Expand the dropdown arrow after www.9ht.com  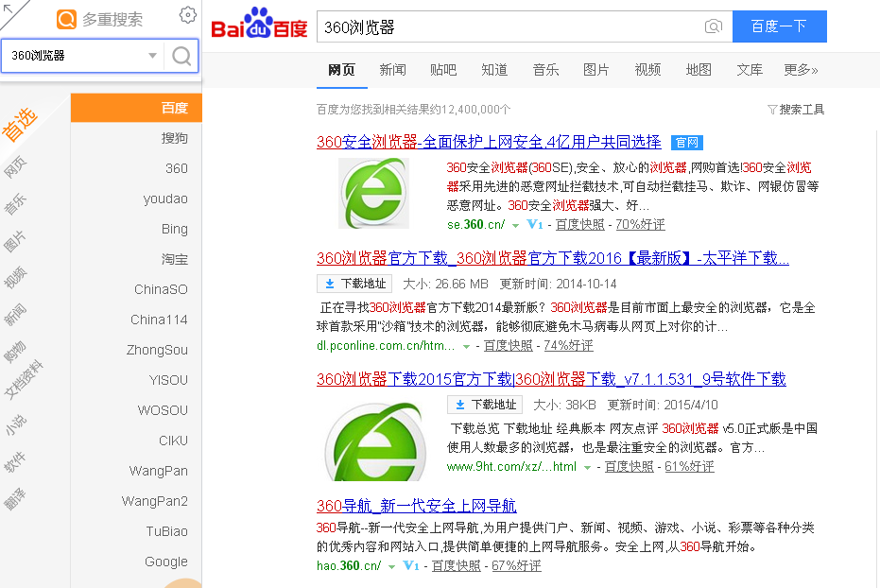(587, 468)
